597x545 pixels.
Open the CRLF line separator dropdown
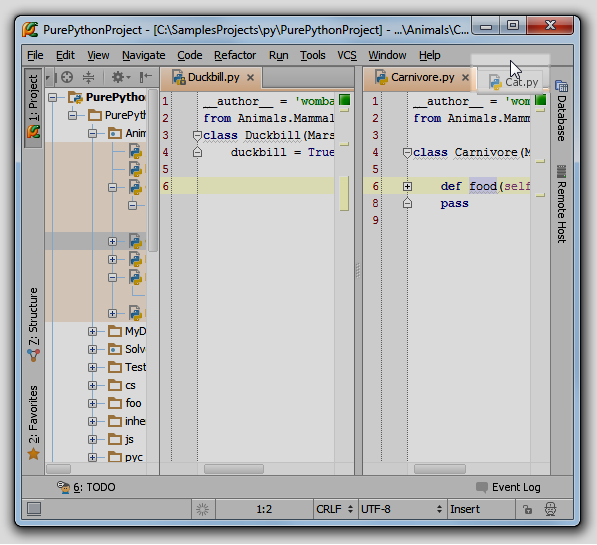click(x=335, y=509)
